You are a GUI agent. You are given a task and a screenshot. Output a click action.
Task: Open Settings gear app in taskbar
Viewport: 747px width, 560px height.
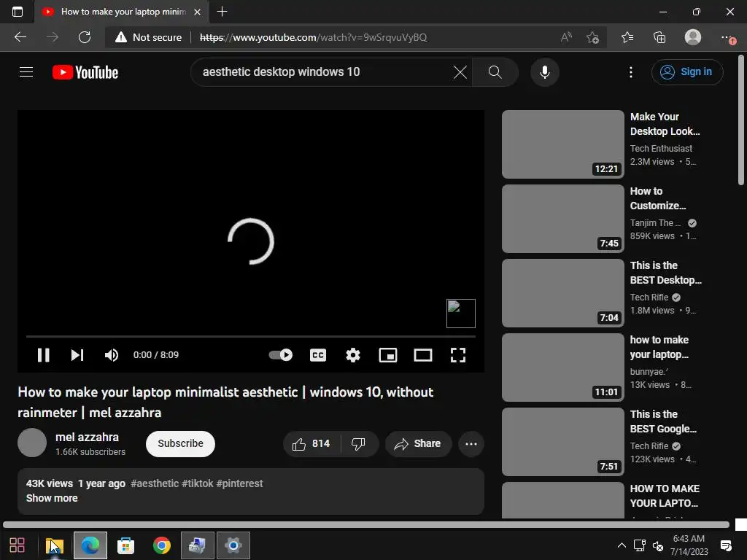(x=233, y=545)
